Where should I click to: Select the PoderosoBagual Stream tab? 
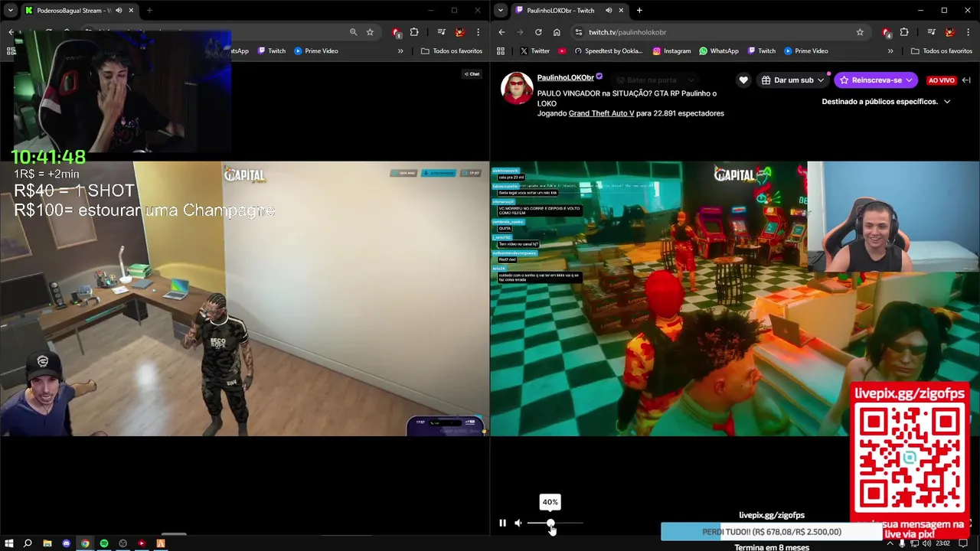pos(80,10)
